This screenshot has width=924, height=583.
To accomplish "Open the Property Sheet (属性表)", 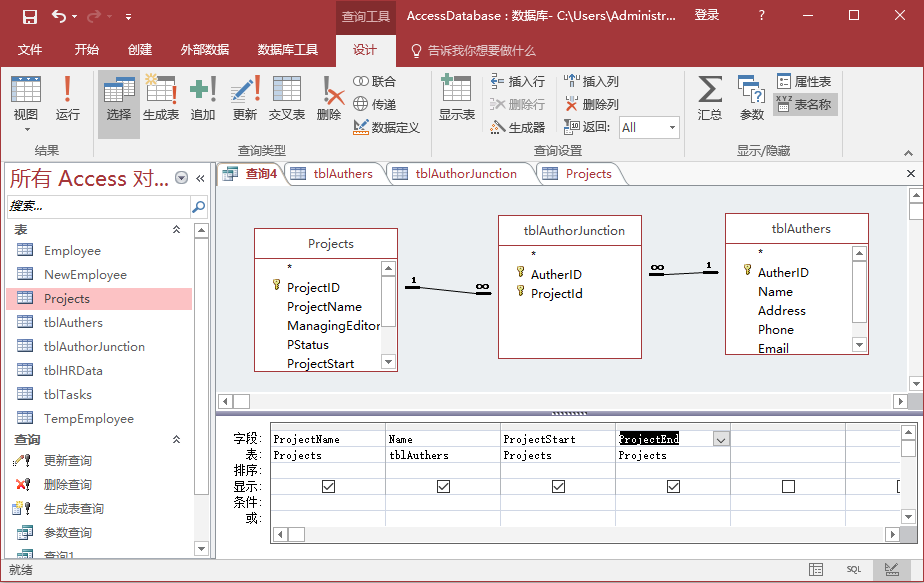I will pyautogui.click(x=804, y=81).
